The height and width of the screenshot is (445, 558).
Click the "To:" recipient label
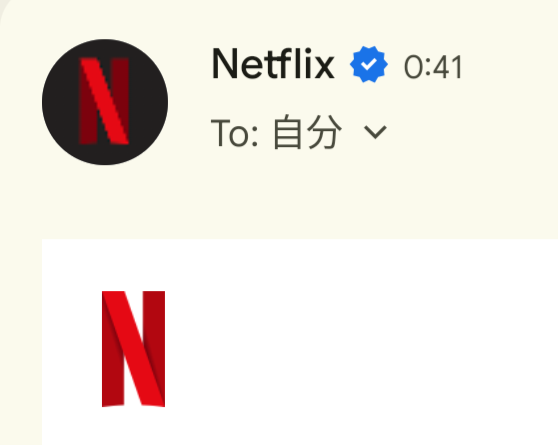(235, 133)
